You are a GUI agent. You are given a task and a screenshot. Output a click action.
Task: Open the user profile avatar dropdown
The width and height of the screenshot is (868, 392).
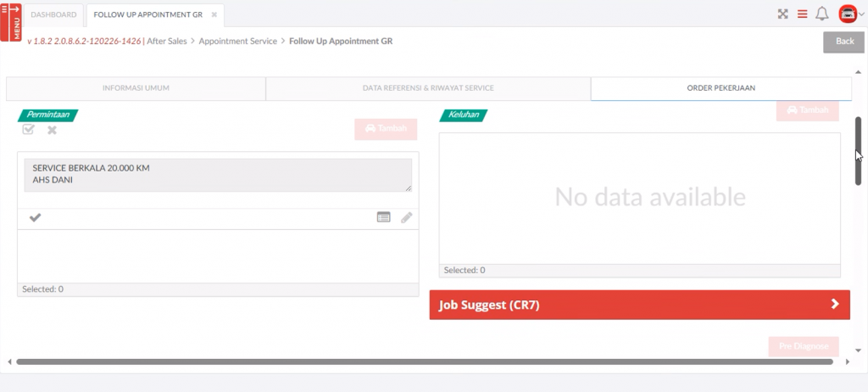pyautogui.click(x=849, y=14)
